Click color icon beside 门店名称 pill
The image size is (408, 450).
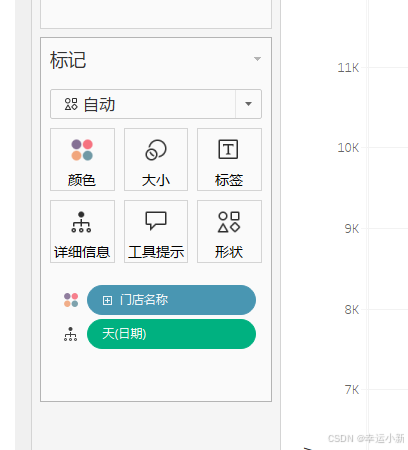click(71, 300)
